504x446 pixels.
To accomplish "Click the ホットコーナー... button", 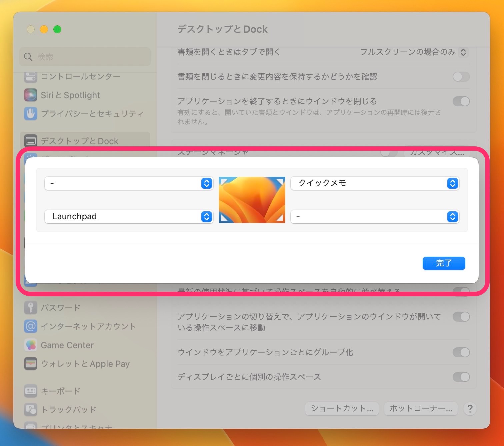I will click(421, 409).
